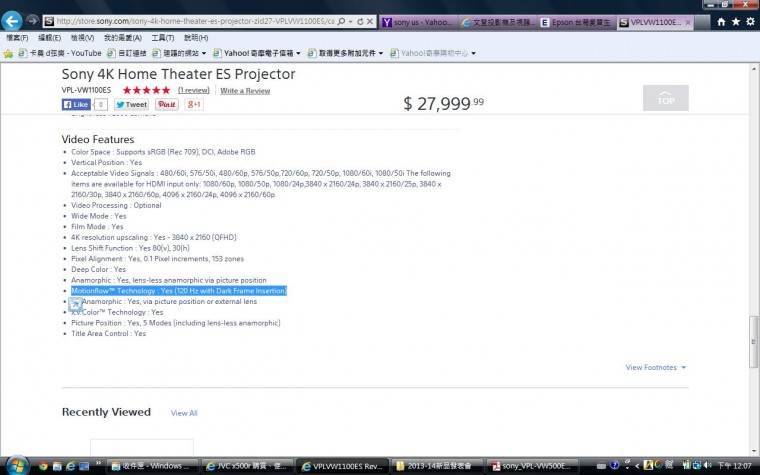Open browser Home via house icon
This screenshot has height=475, width=760.
(x=721, y=21)
